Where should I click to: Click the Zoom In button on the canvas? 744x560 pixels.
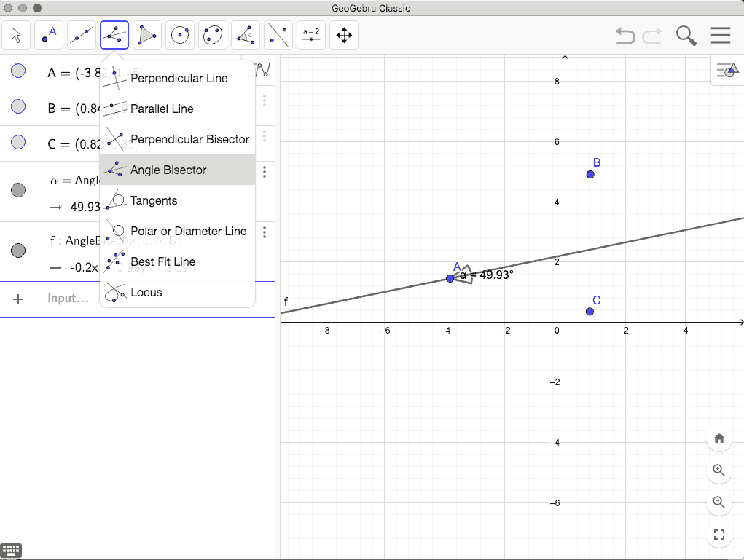[x=718, y=470]
